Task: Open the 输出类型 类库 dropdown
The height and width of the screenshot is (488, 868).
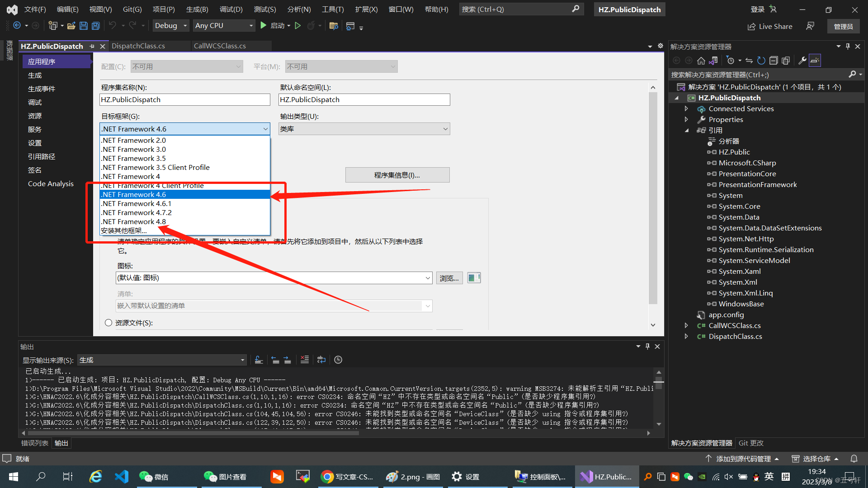Action: pos(364,129)
